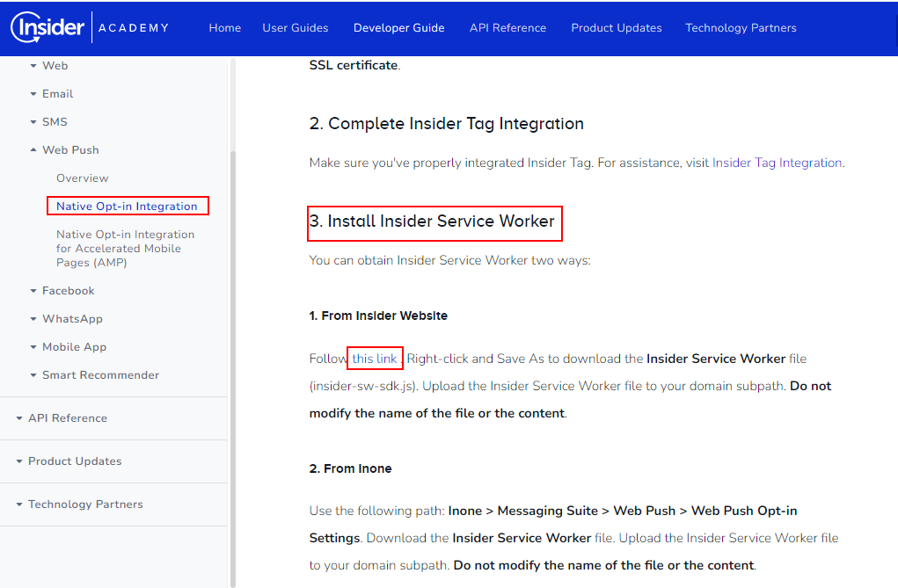Expand the Web sidebar section

pos(55,66)
